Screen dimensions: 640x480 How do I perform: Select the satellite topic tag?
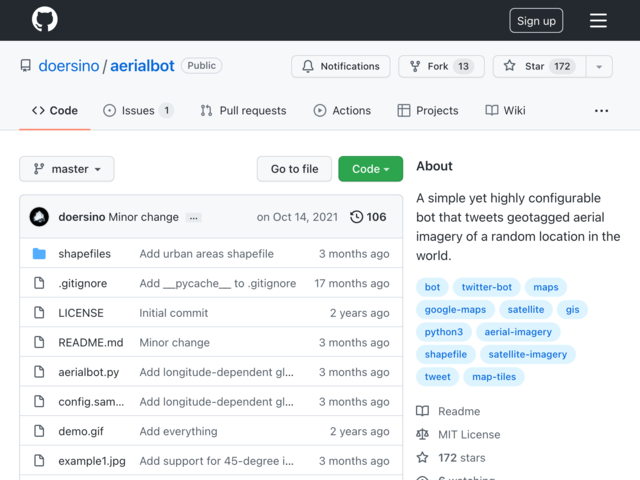coord(526,309)
